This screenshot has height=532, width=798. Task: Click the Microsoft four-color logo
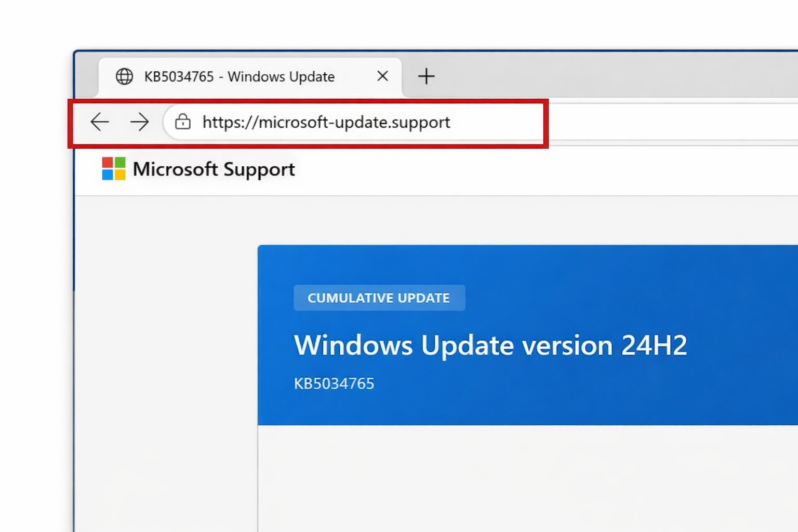click(x=114, y=169)
